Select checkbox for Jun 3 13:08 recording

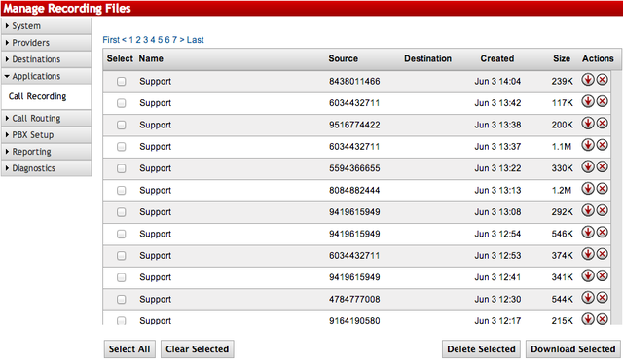click(121, 212)
